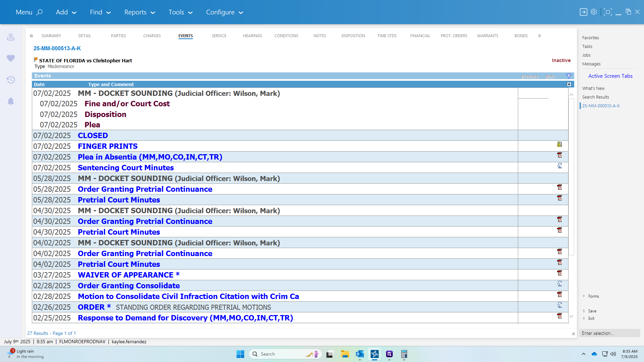Image resolution: width=644 pixels, height=362 pixels.
Task: Expand the Configure dropdown menu
Action: coord(224,12)
